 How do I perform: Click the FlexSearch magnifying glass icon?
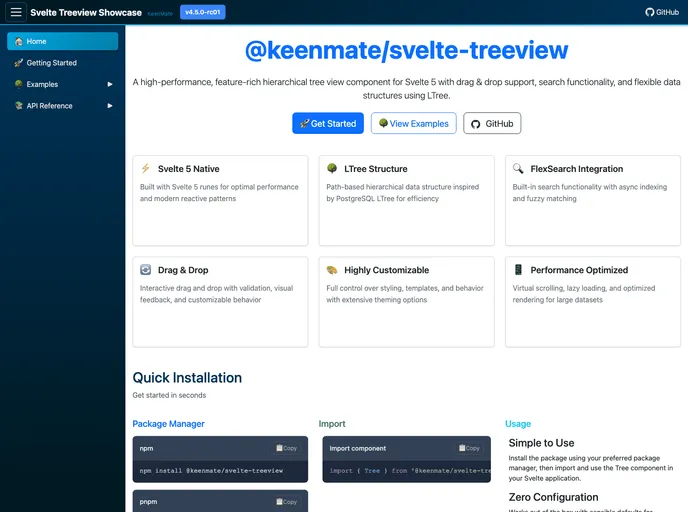(518, 168)
